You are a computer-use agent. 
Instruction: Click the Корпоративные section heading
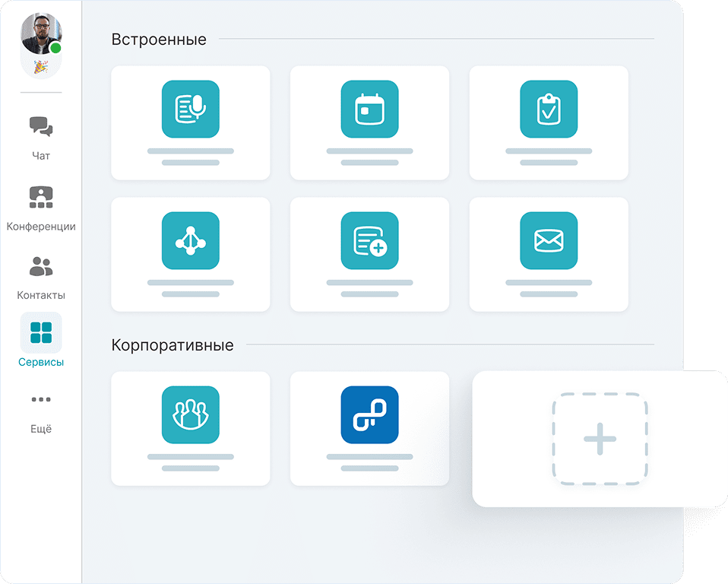coord(173,345)
